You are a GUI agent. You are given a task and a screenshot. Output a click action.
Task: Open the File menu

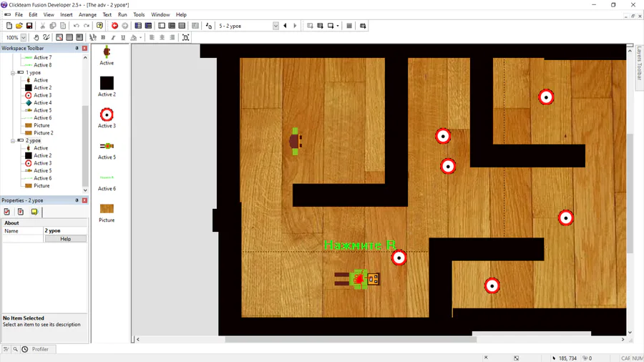pyautogui.click(x=19, y=14)
